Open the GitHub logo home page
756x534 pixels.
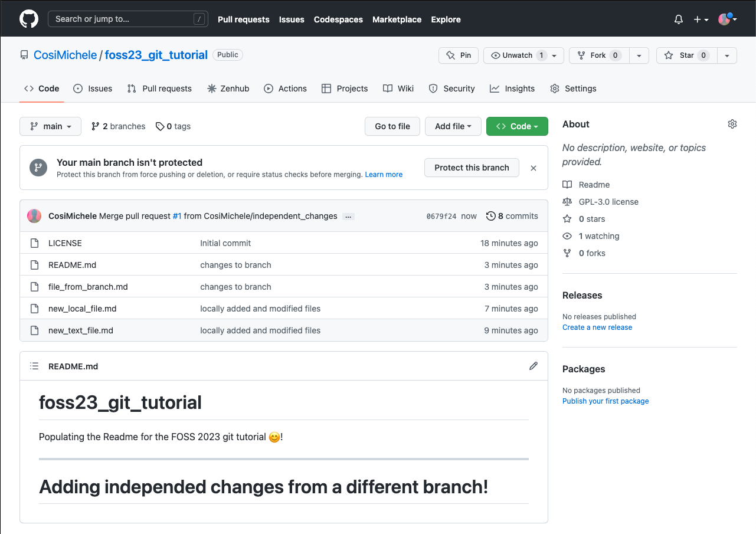point(29,19)
